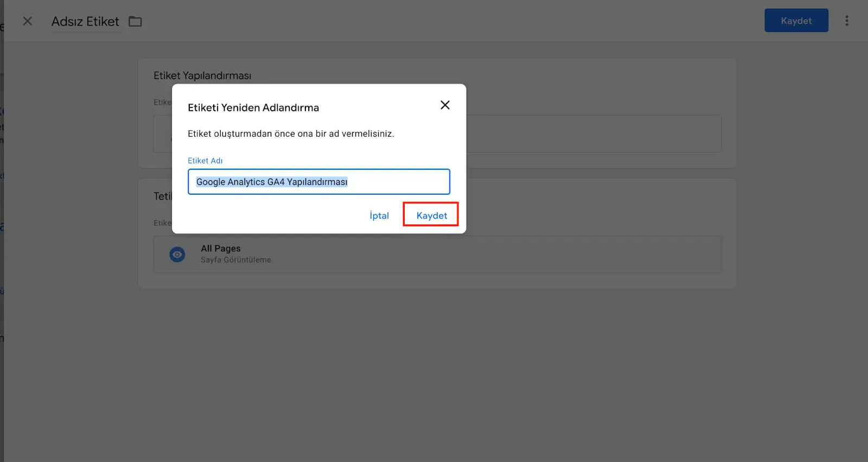This screenshot has height=462, width=868.
Task: Close the tag editor with the X icon
Action: [x=28, y=21]
